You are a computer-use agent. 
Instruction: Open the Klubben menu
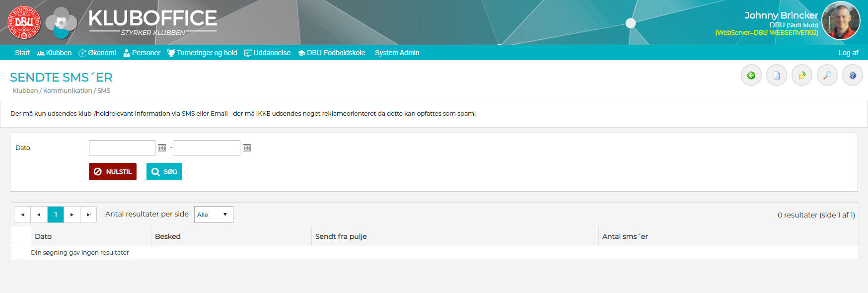(x=54, y=53)
